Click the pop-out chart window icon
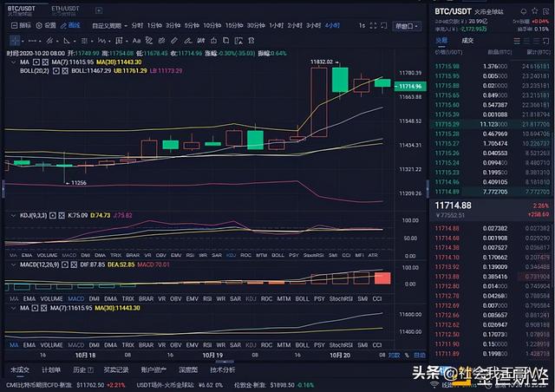 [x=383, y=25]
